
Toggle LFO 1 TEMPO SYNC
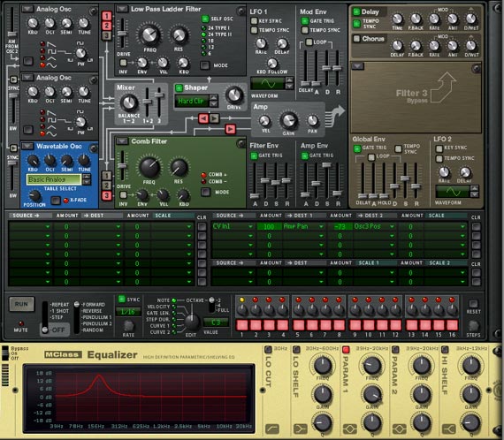pyautogui.click(x=254, y=30)
